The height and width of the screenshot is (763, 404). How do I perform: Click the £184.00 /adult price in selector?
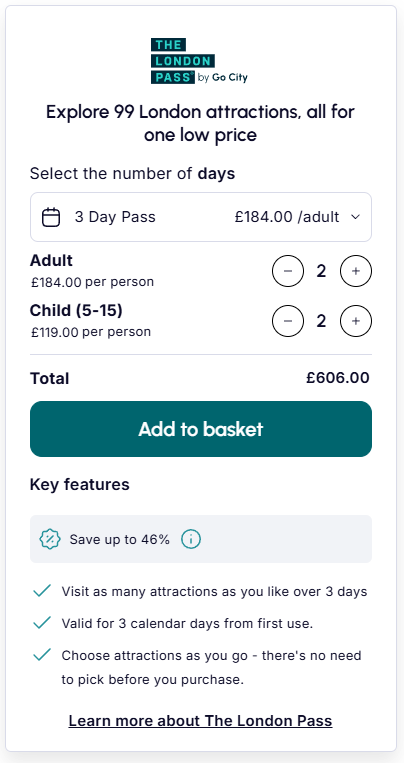coord(287,217)
